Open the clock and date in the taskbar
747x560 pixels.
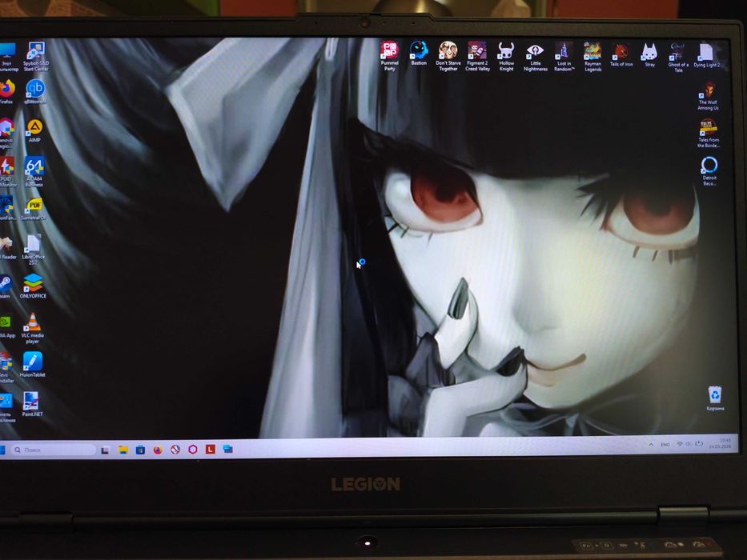pos(720,443)
